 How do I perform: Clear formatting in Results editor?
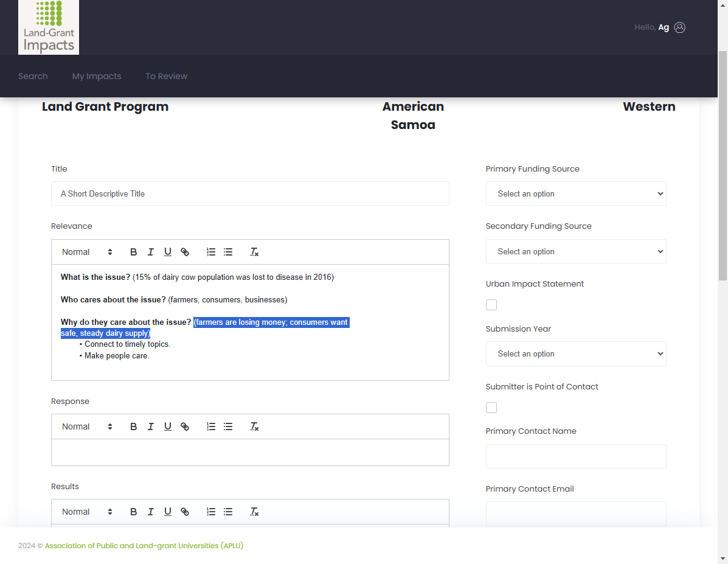(x=254, y=512)
